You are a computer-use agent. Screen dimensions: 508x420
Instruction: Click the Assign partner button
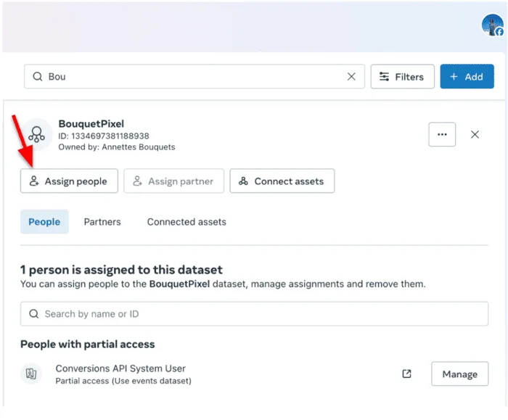coord(173,181)
